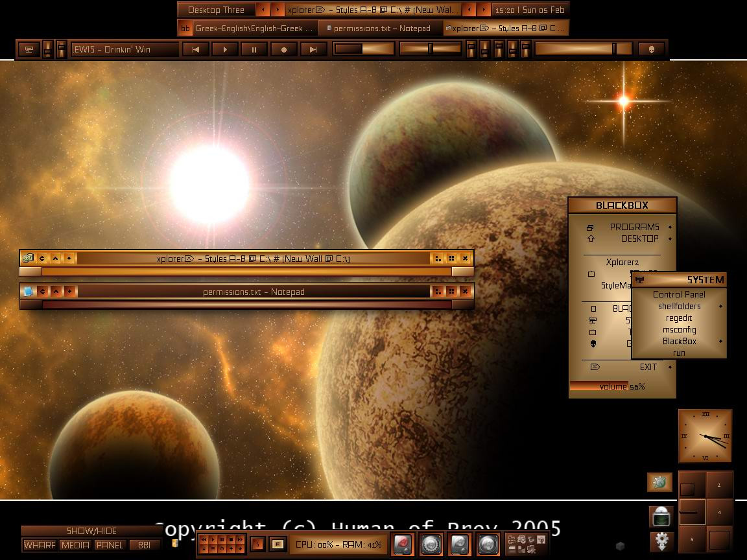Image resolution: width=747 pixels, height=560 pixels.
Task: Skip to the next track in the media bar
Action: click(313, 49)
